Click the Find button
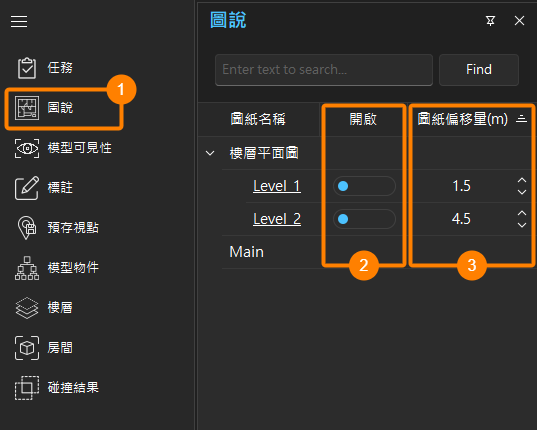537x430 pixels. [479, 70]
